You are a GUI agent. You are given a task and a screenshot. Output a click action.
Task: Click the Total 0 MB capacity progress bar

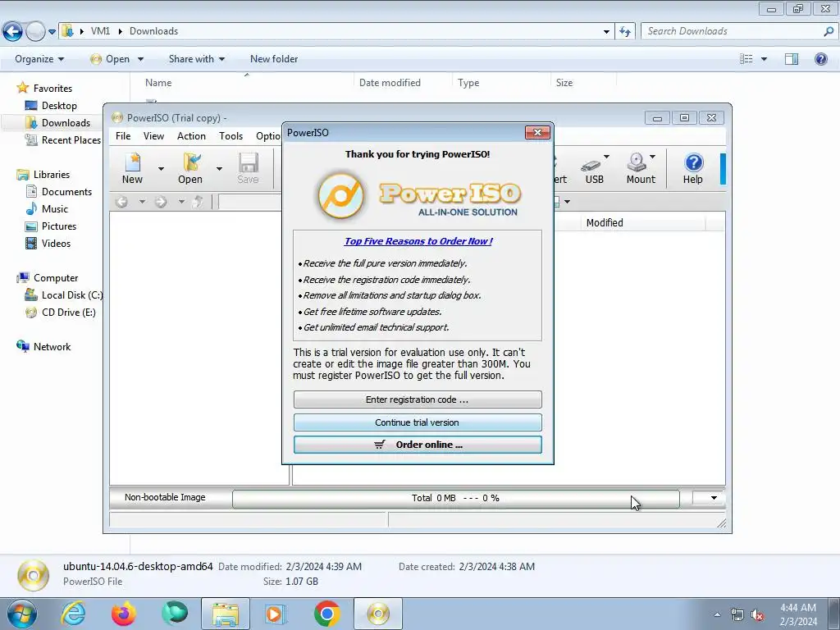click(456, 498)
